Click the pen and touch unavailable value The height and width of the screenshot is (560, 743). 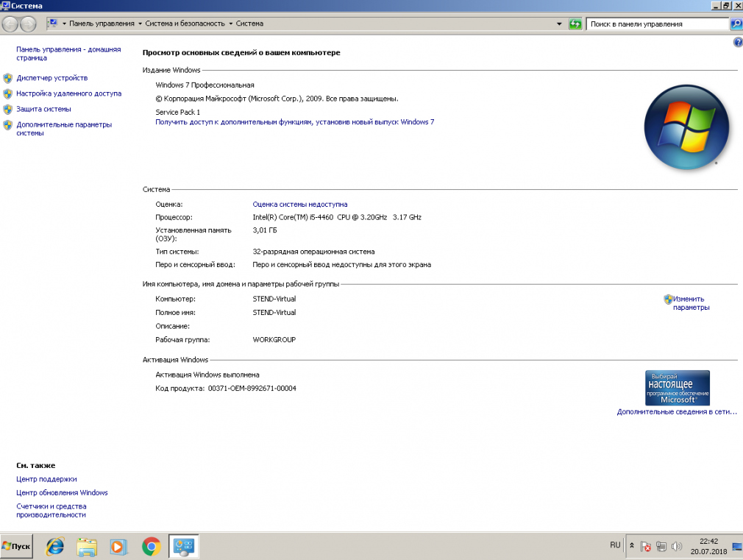point(341,265)
